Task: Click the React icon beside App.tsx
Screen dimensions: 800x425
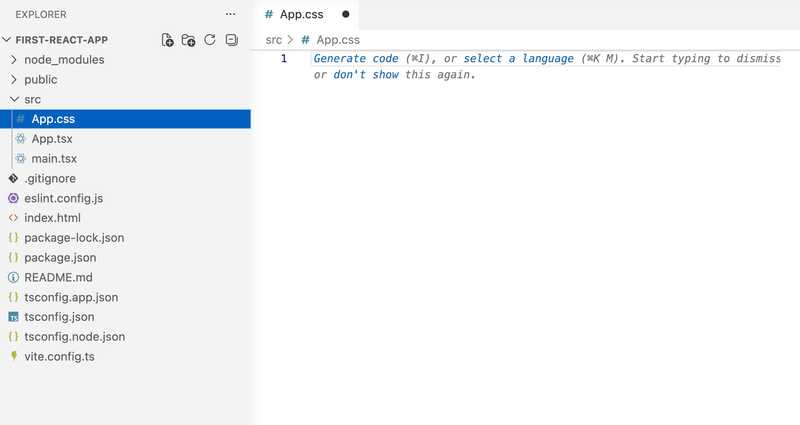Action: (x=20, y=139)
